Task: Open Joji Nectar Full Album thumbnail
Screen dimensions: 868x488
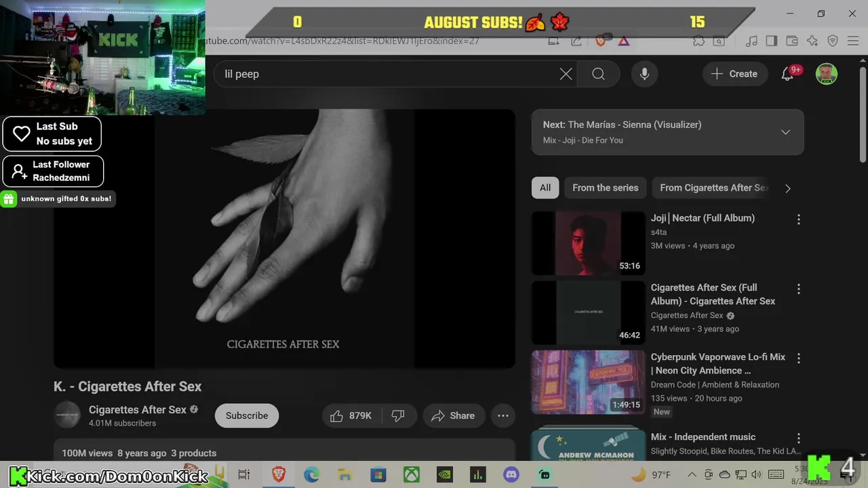Action: point(588,243)
